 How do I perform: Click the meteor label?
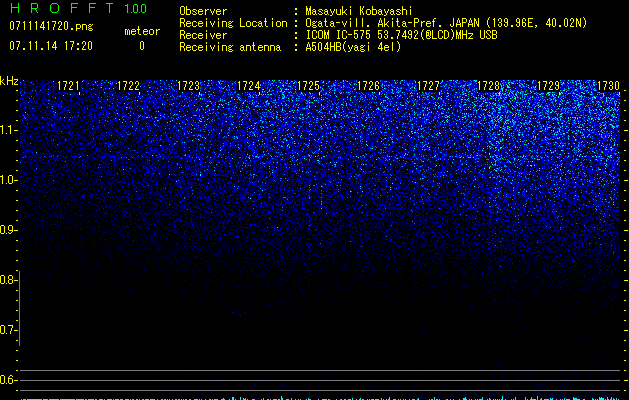point(142,31)
